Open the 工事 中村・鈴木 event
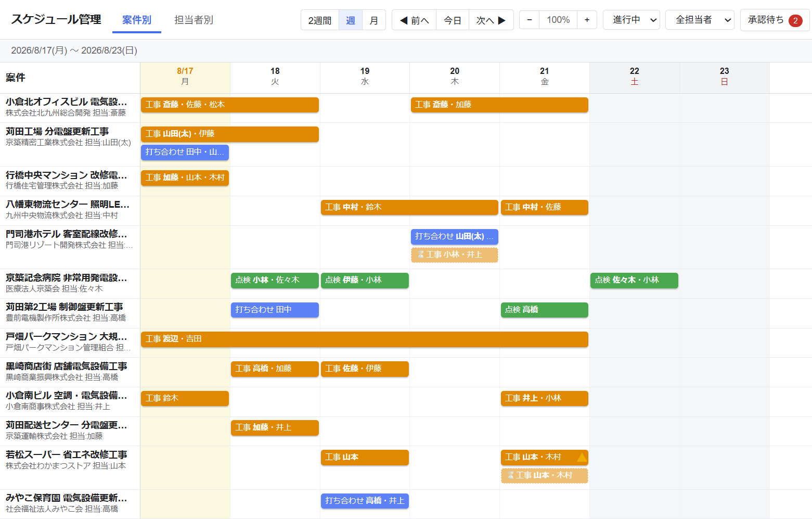 (409, 207)
